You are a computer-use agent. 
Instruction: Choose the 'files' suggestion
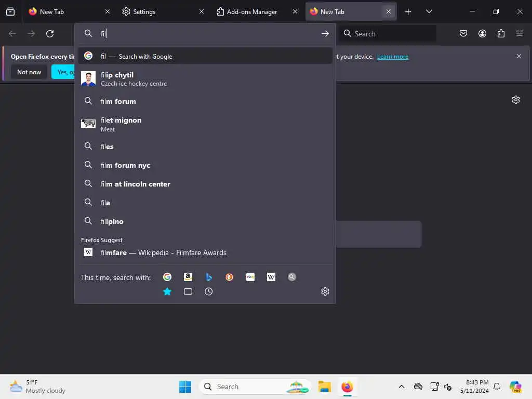205,147
